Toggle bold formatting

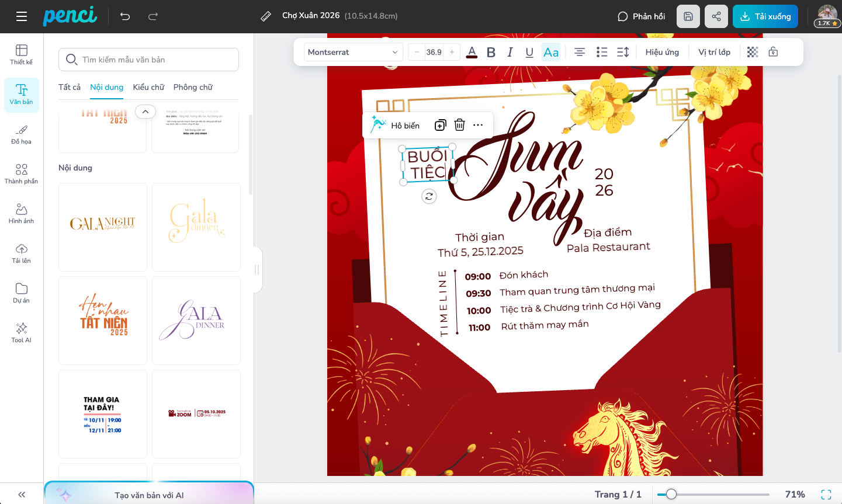[x=491, y=52]
